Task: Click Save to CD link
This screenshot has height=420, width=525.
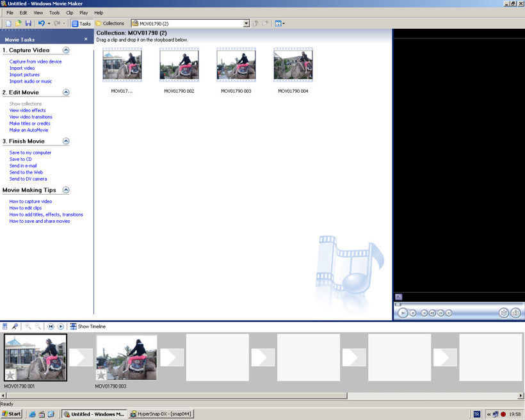Action: point(20,159)
